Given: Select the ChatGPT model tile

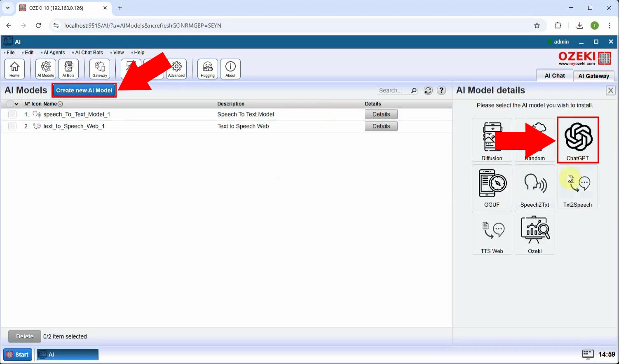Looking at the screenshot, I should coord(578,140).
